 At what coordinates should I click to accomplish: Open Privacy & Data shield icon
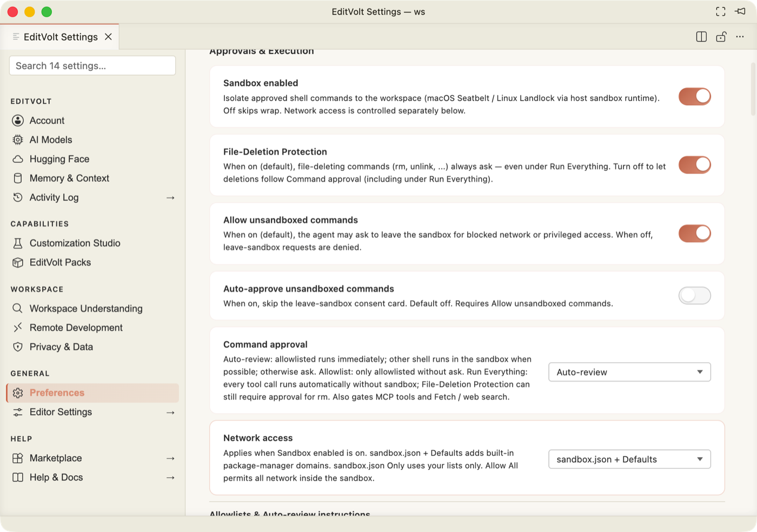[18, 347]
